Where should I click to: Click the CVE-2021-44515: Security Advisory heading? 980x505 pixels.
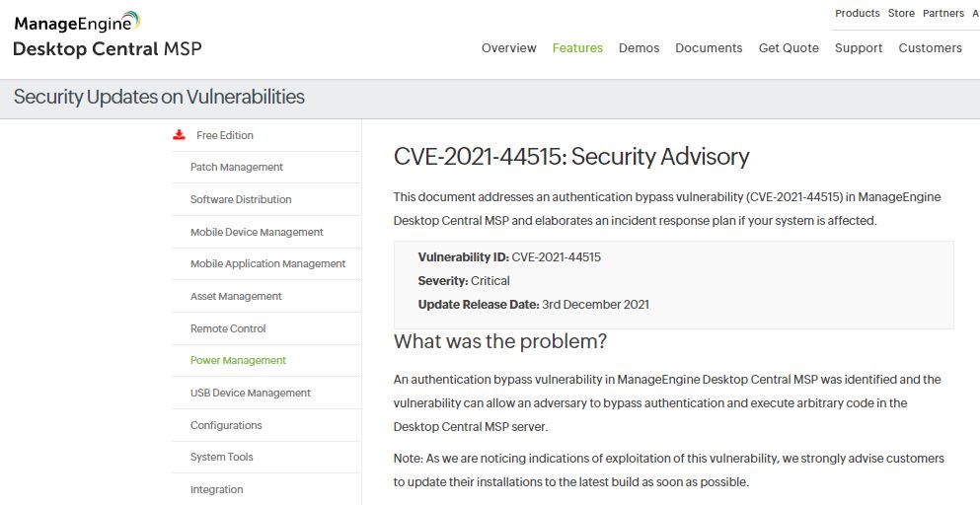click(x=571, y=156)
